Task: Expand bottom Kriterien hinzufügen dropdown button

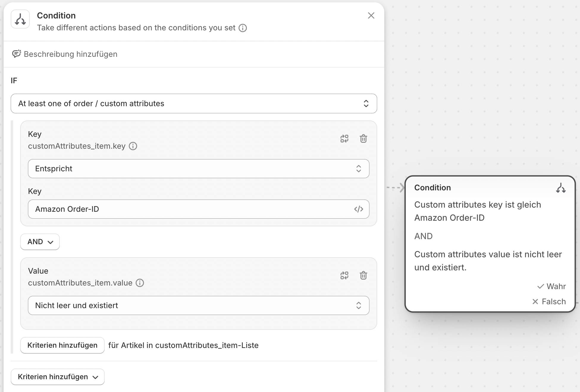Action: [x=58, y=377]
